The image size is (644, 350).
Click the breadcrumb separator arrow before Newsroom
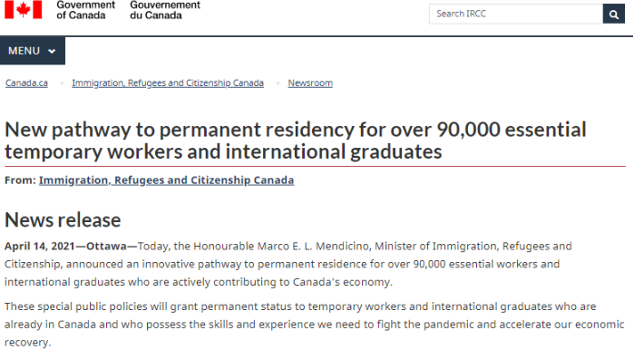[278, 83]
